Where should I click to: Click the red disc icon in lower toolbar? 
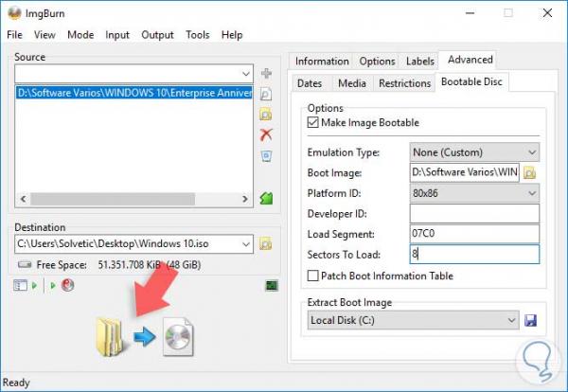pos(67,285)
